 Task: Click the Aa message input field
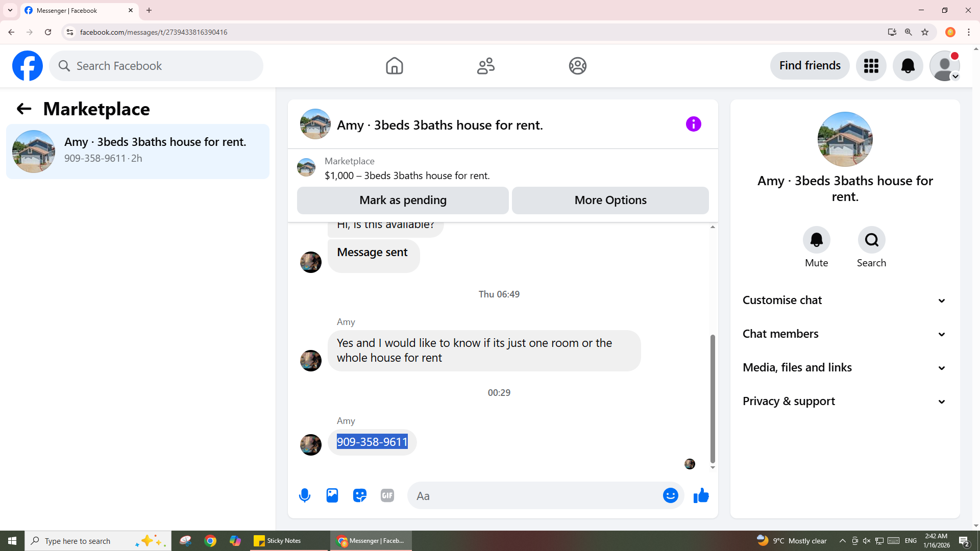click(536, 496)
